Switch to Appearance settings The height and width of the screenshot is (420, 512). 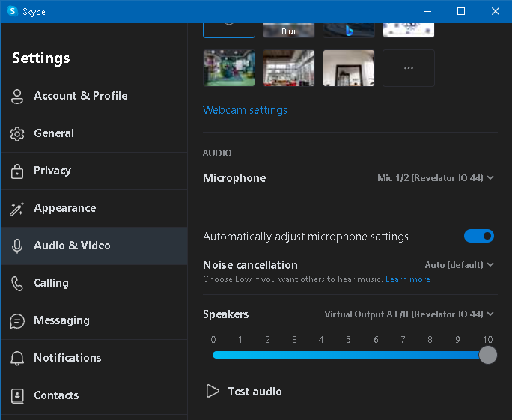coord(94,209)
